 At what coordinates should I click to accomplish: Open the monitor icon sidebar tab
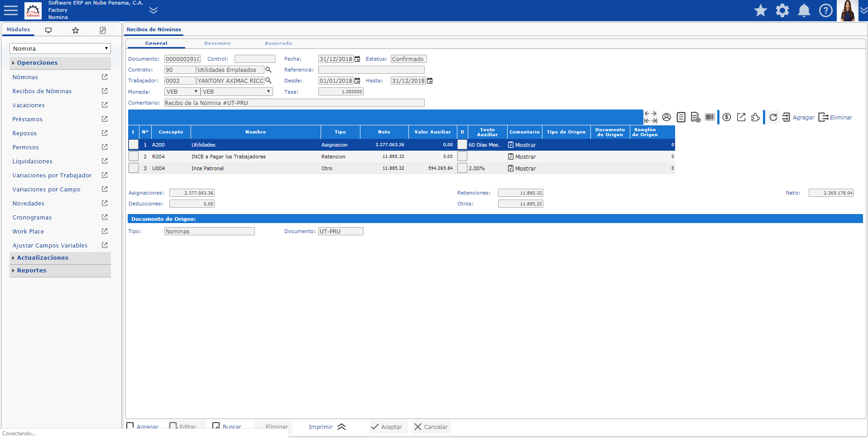coord(48,30)
